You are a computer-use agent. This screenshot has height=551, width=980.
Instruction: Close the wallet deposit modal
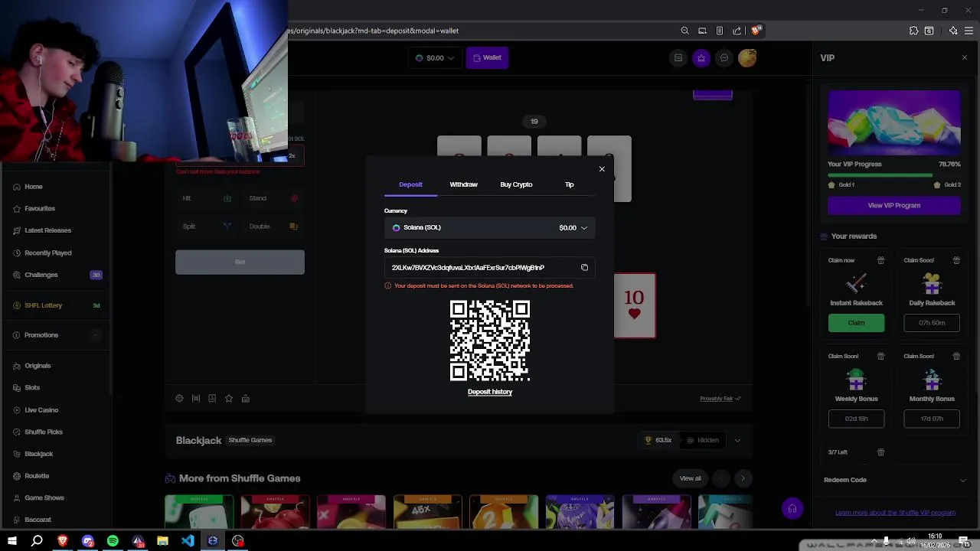coord(602,169)
